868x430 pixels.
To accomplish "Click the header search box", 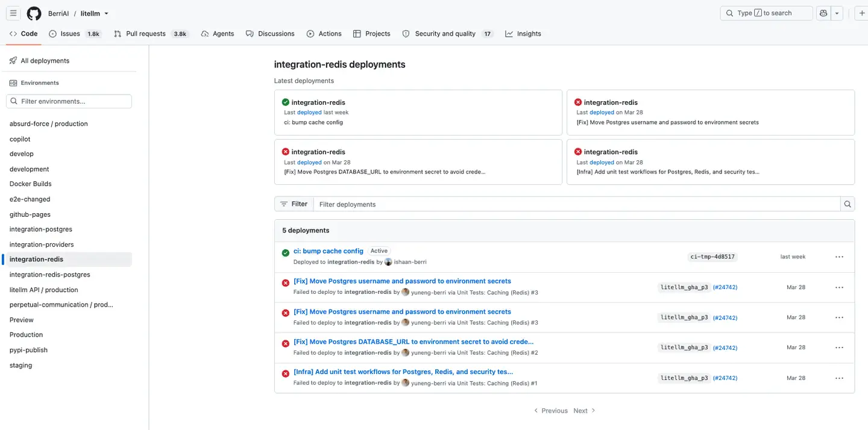I will (x=766, y=13).
